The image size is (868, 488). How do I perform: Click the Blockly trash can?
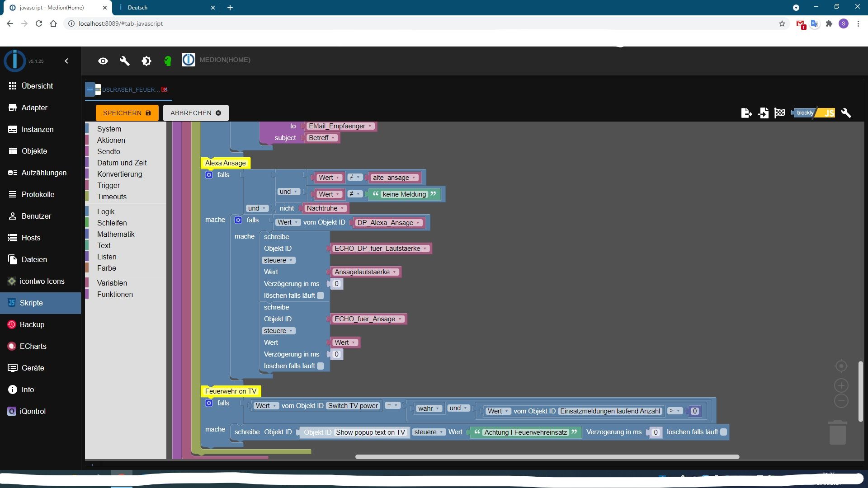click(837, 432)
